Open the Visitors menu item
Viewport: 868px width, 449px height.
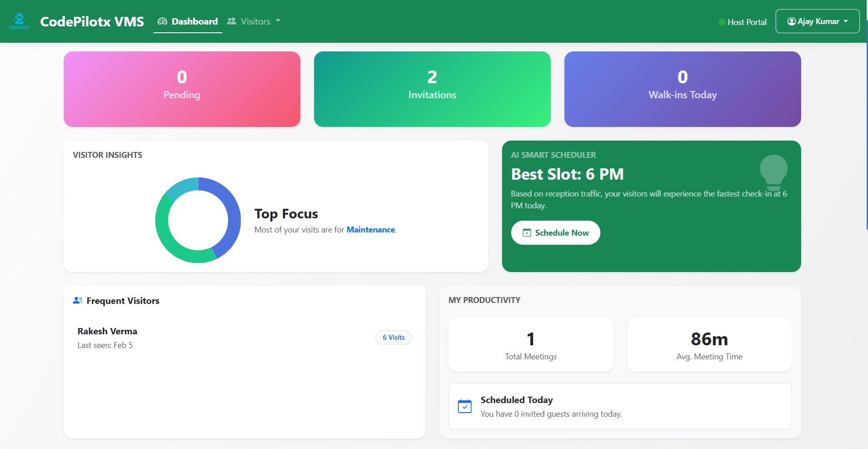pyautogui.click(x=255, y=21)
